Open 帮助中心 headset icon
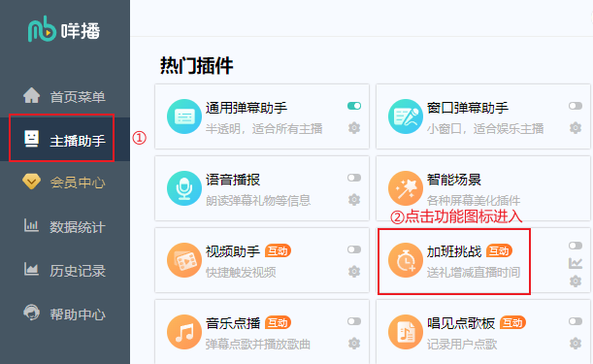 31,313
